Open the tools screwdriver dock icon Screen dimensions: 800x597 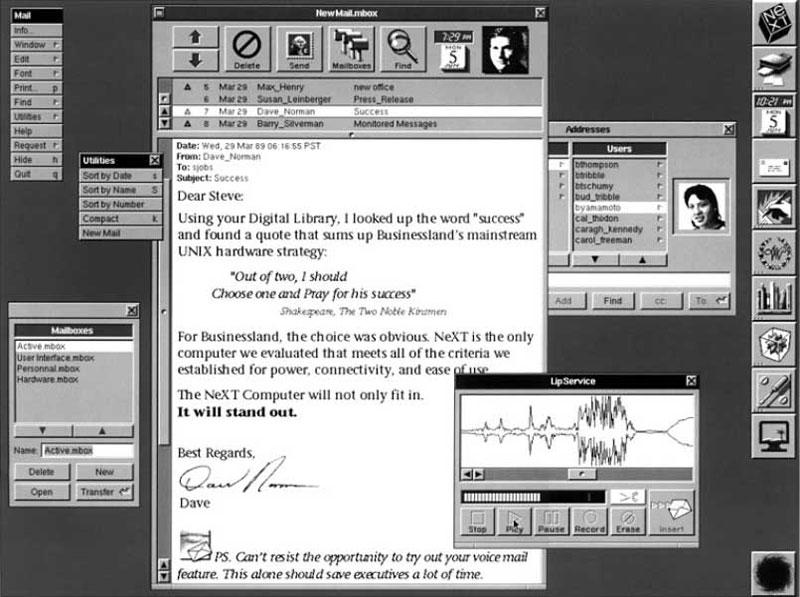pos(774,390)
